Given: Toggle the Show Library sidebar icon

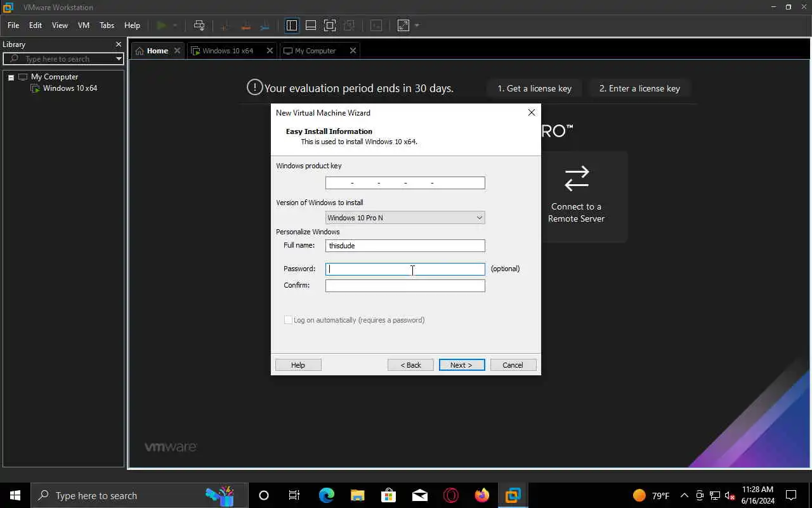Looking at the screenshot, I should (292, 25).
